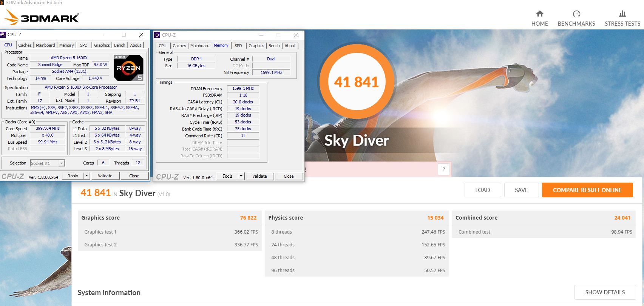The image size is (644, 306).
Task: Close the right CPU-Z Memory window
Action: point(296,35)
